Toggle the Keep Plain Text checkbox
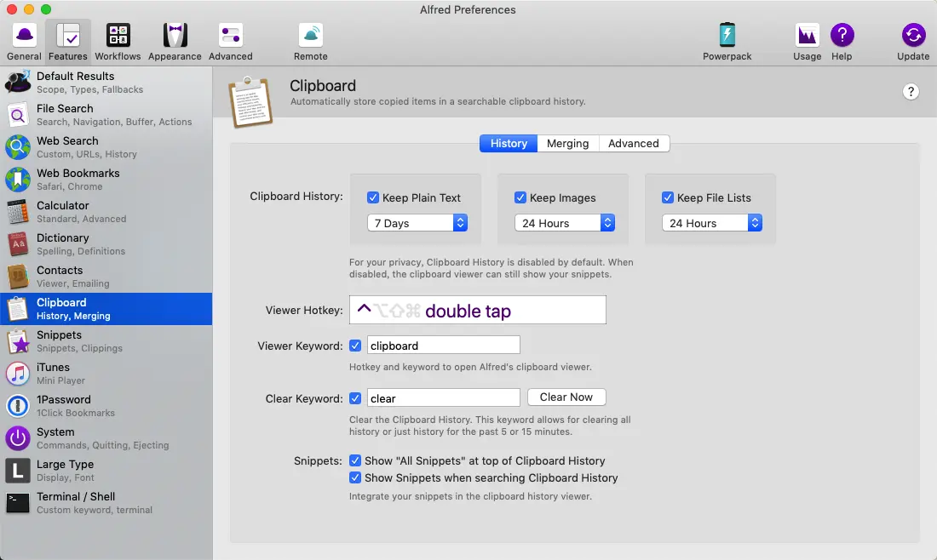The width and height of the screenshot is (937, 560). click(x=373, y=197)
